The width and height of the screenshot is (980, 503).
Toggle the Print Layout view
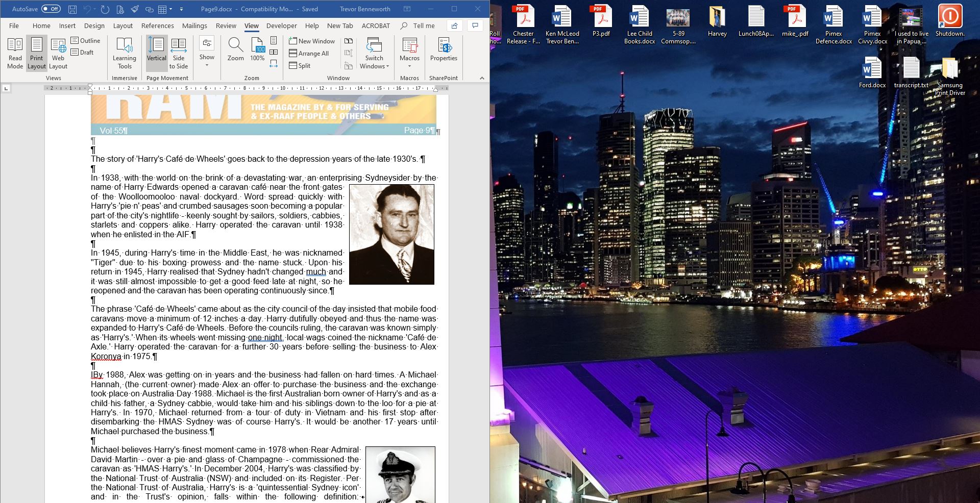click(x=37, y=53)
